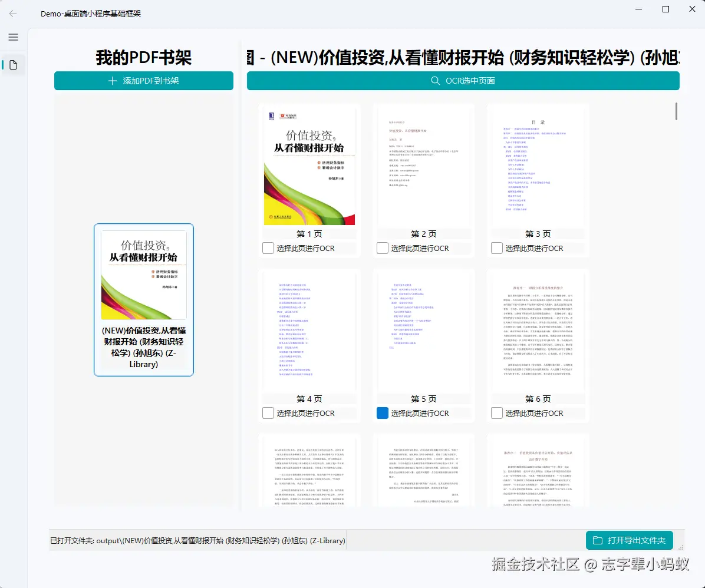Viewport: 705px width, 588px height.
Task: Add a PDF via 添加PDF到书架 button
Action: (144, 81)
